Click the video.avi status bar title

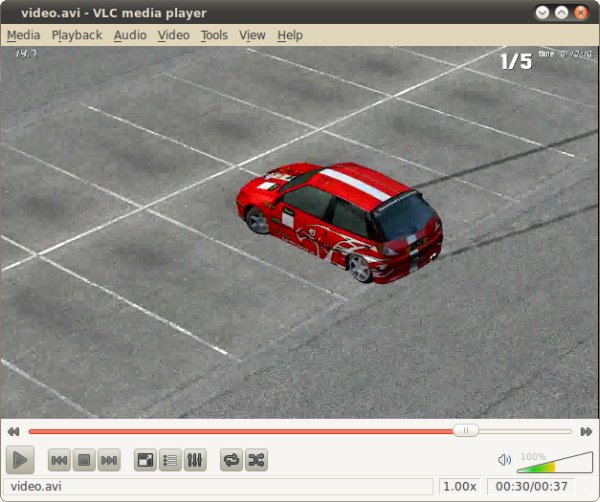[36, 486]
